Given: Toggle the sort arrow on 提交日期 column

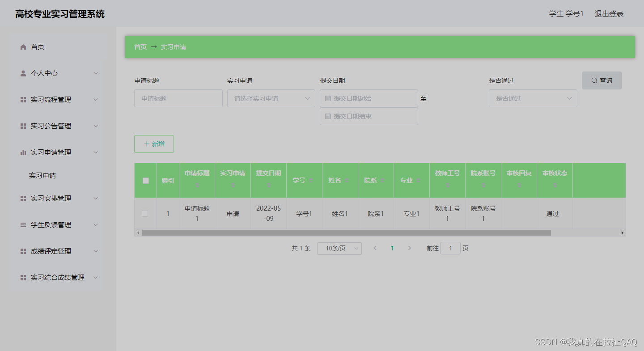Looking at the screenshot, I should tap(268, 185).
